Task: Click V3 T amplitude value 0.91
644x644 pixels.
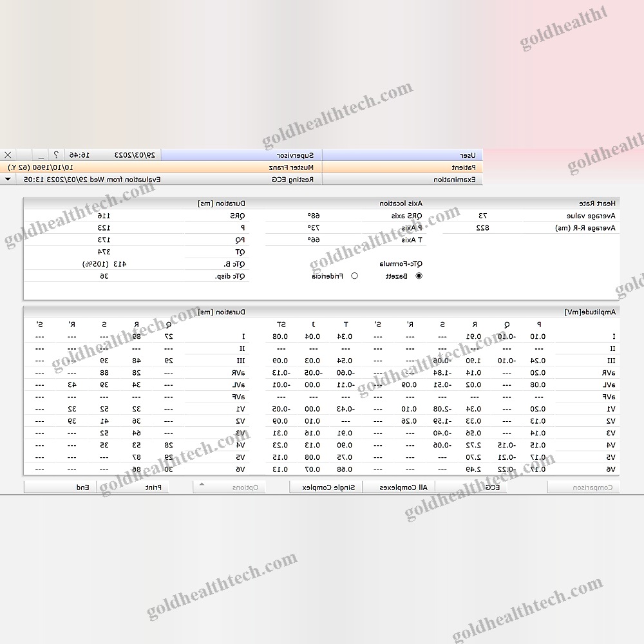Action: pyautogui.click(x=345, y=433)
